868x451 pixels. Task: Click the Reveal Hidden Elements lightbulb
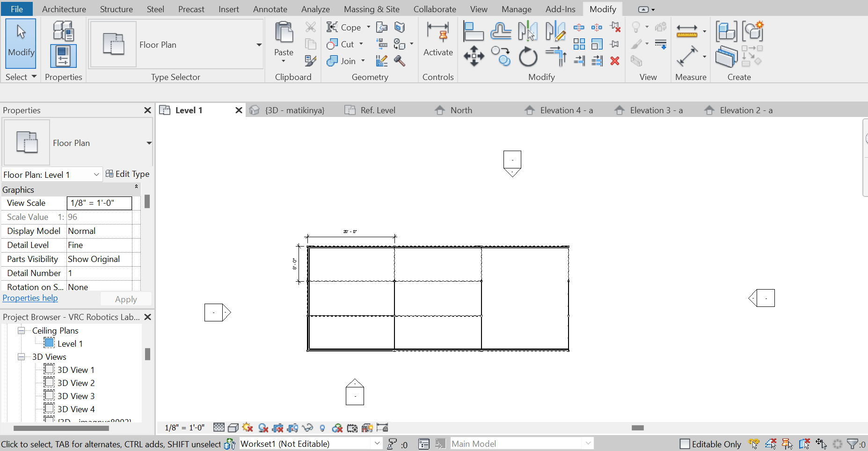tap(322, 428)
